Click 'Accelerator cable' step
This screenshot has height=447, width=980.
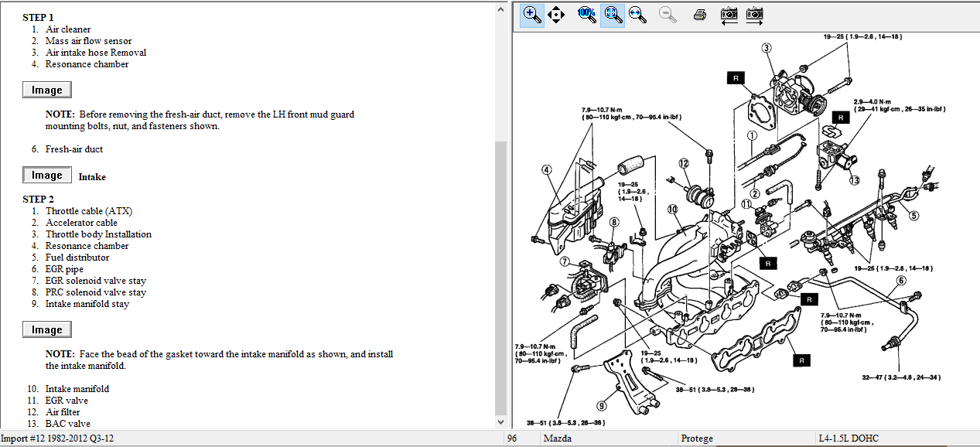click(81, 223)
